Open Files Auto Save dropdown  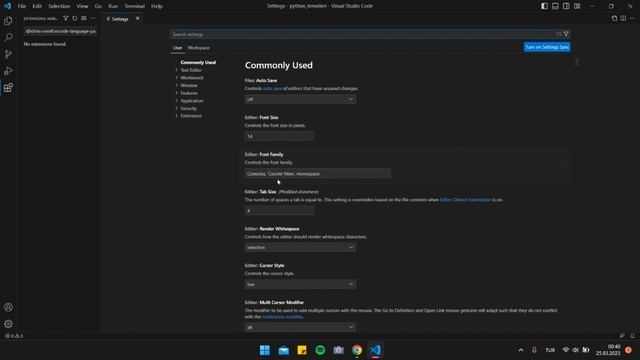click(300, 99)
